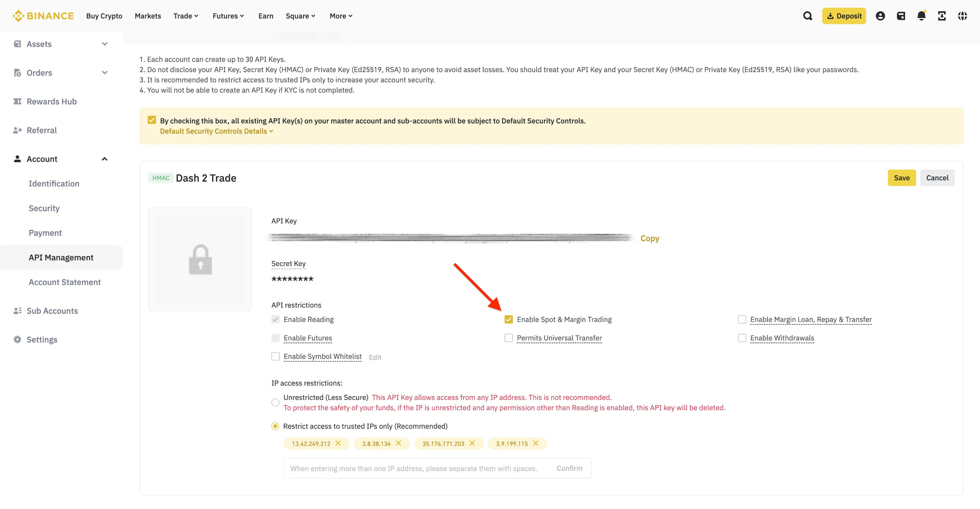Open Identification in sidebar

54,184
